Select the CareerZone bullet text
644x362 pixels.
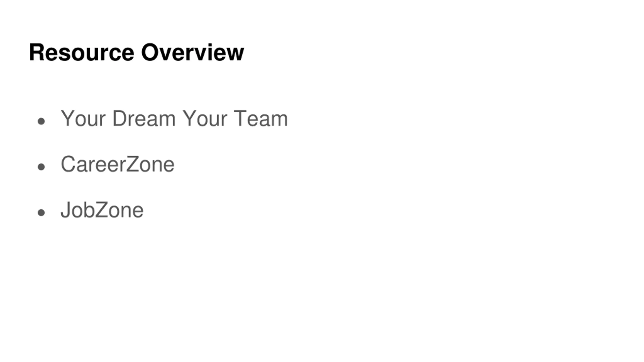click(x=117, y=164)
